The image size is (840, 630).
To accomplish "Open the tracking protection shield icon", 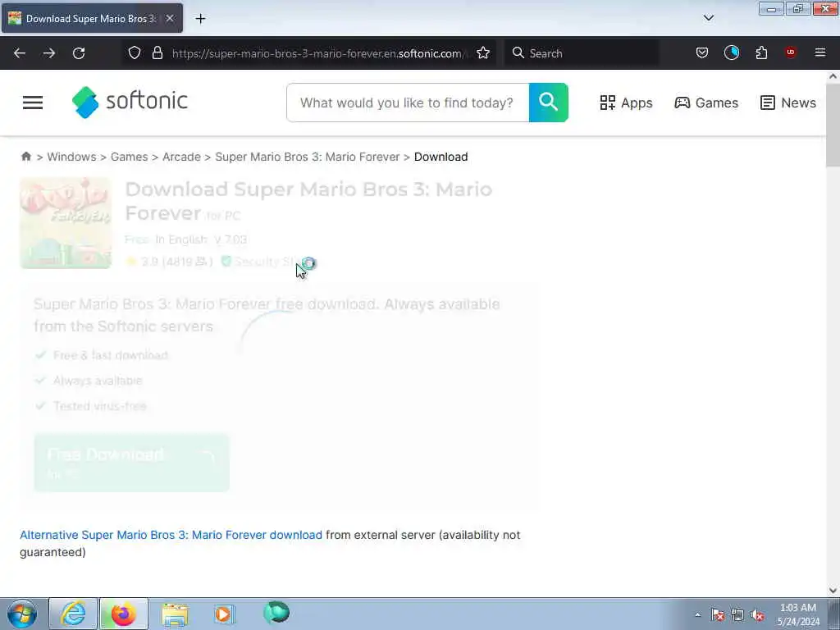I will click(135, 52).
